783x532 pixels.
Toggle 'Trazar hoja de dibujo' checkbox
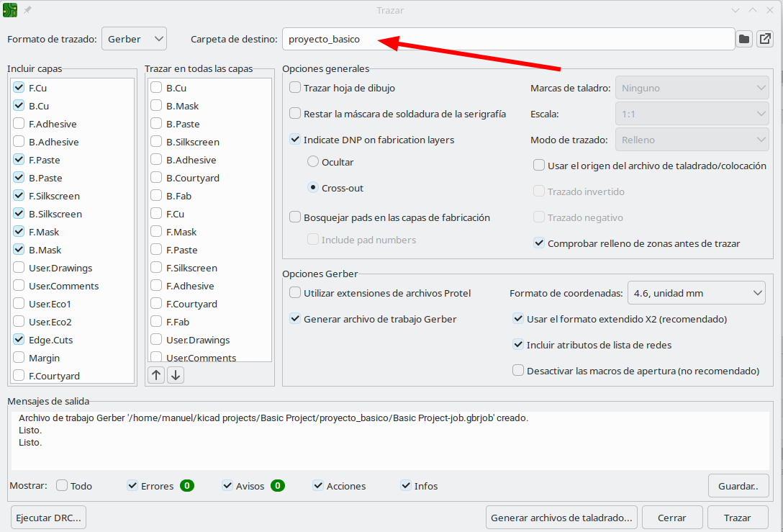295,88
